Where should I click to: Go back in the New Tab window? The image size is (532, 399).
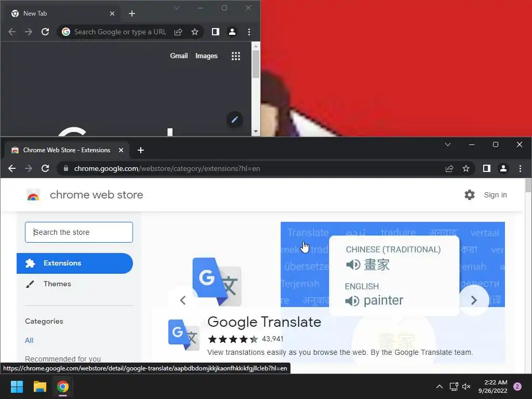coord(12,32)
